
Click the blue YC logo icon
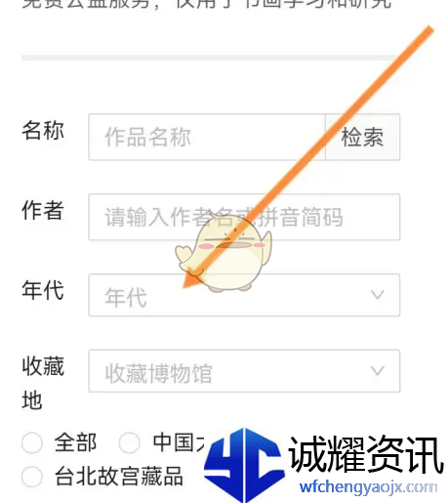pos(245,466)
